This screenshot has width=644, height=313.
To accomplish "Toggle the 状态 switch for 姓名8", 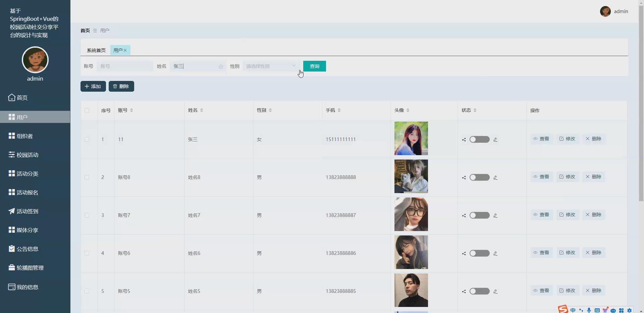I will coord(479,177).
